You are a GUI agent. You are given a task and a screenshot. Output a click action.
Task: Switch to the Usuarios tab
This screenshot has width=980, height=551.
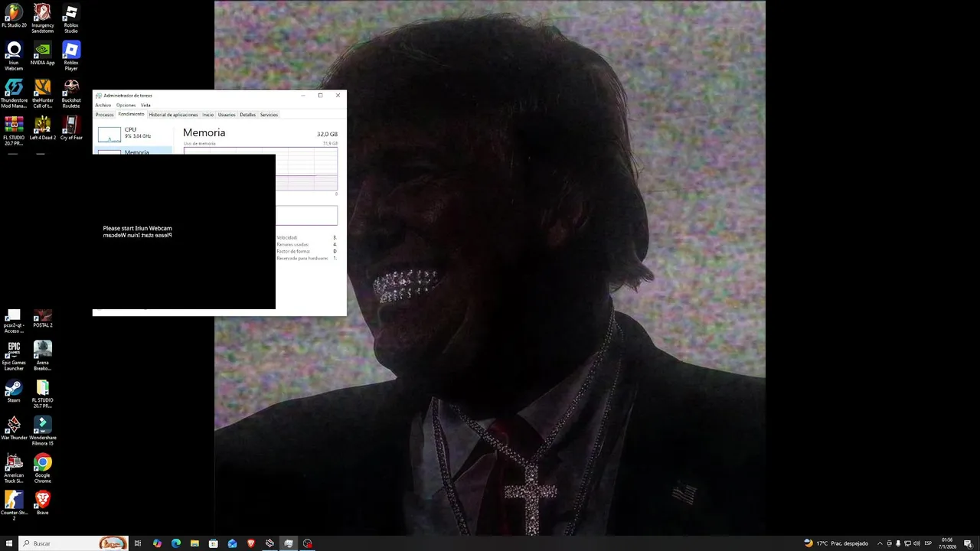[227, 115]
